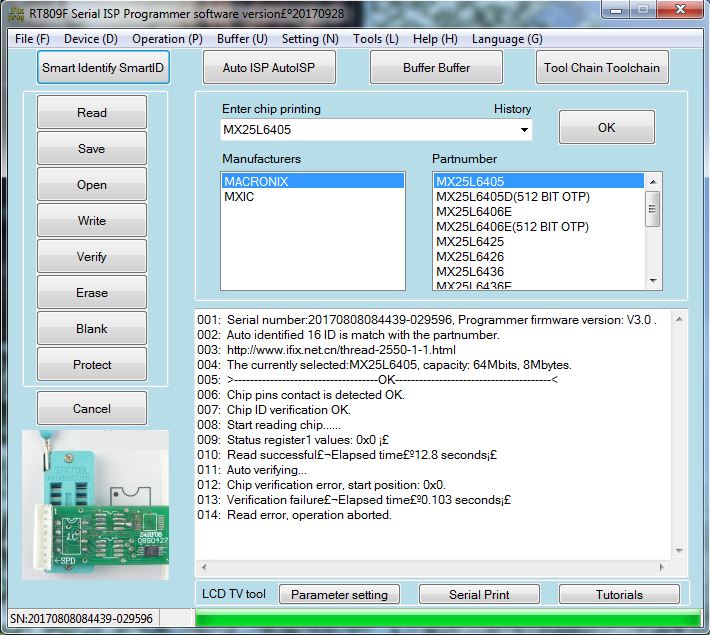Click the Protect button
Image resolution: width=710 pixels, height=635 pixels.
tap(92, 364)
